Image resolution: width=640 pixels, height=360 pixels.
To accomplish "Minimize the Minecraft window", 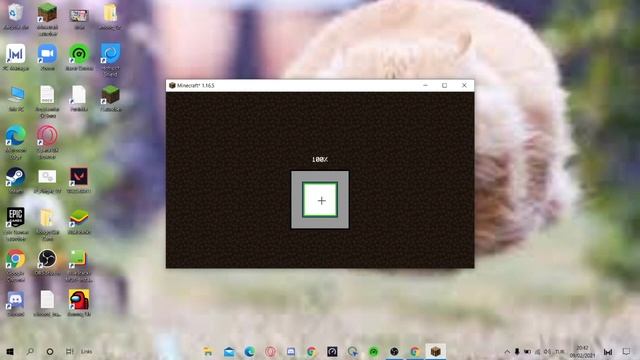I will (x=426, y=85).
